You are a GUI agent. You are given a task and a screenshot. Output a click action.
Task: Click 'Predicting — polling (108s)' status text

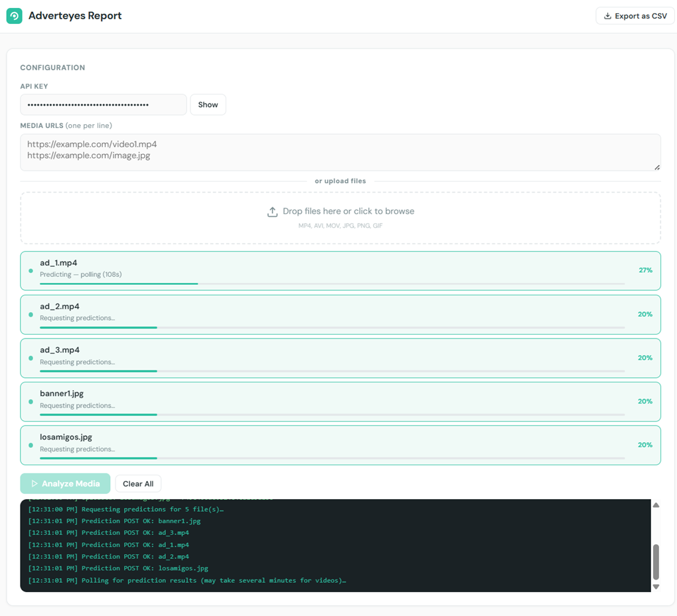coord(81,275)
